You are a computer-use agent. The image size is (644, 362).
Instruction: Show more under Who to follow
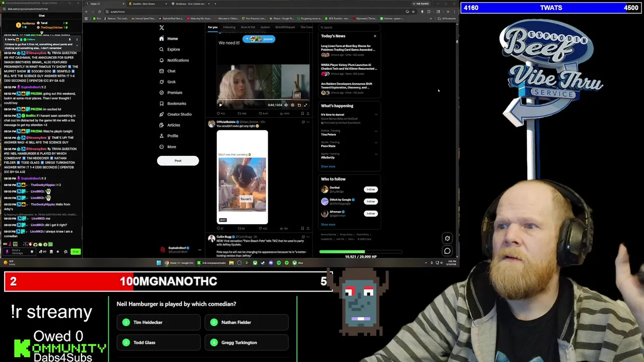point(328,225)
